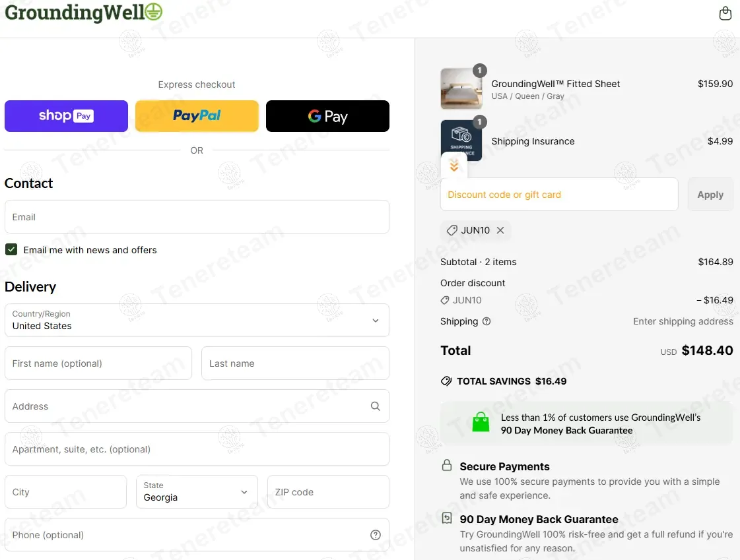The width and height of the screenshot is (740, 560).
Task: Click the GroundingWell logo
Action: (x=84, y=13)
